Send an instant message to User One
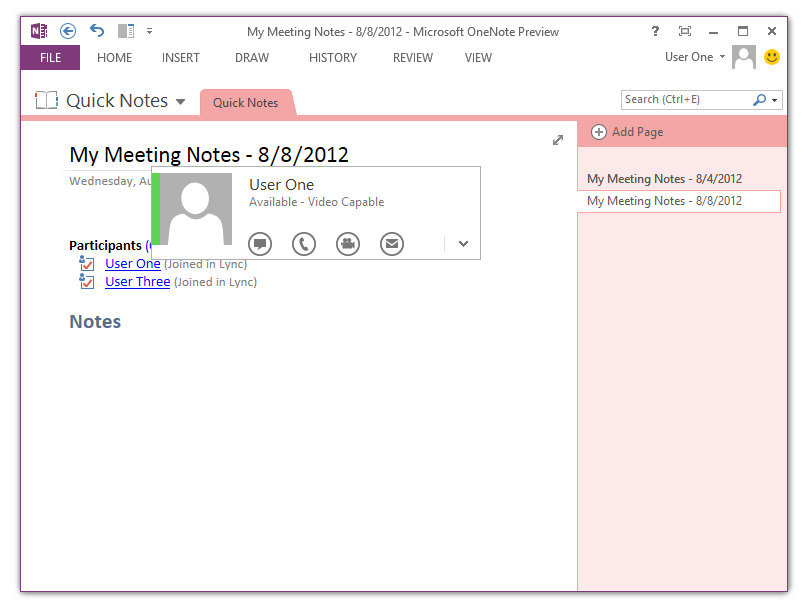 pos(260,244)
